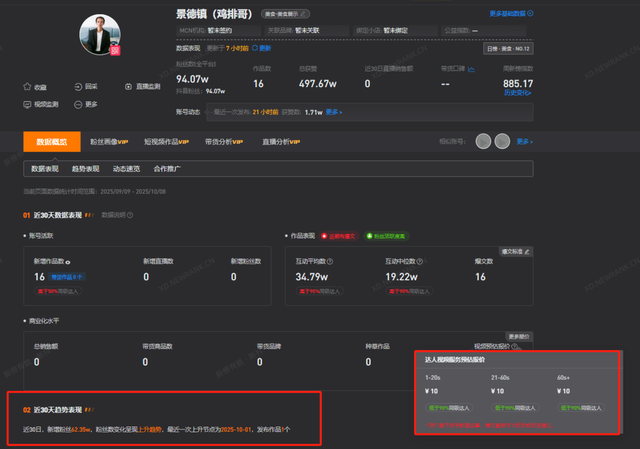This screenshot has width=640, height=449.
Task: Click the orange 2025-10-01 date text
Action: [236, 429]
